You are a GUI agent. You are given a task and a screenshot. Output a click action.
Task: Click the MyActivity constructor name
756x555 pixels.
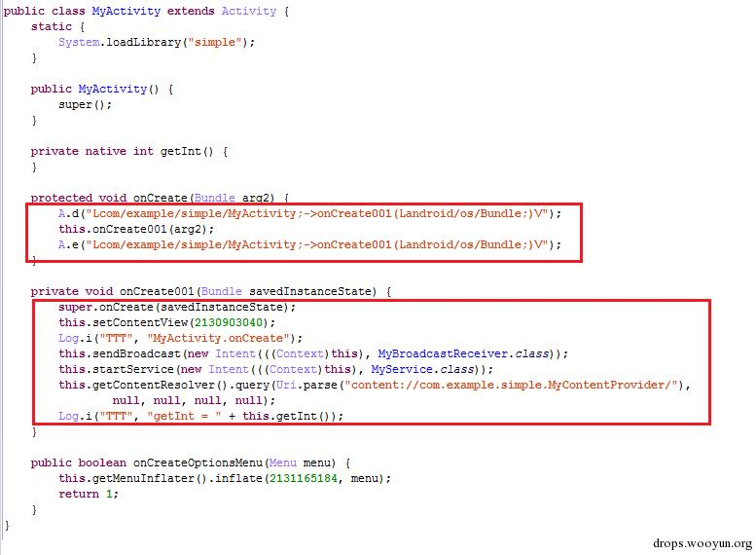pos(112,89)
